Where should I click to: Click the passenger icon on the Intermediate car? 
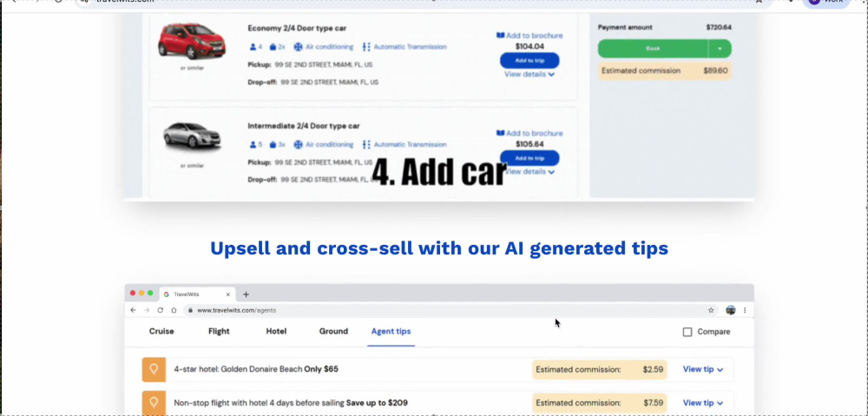253,144
